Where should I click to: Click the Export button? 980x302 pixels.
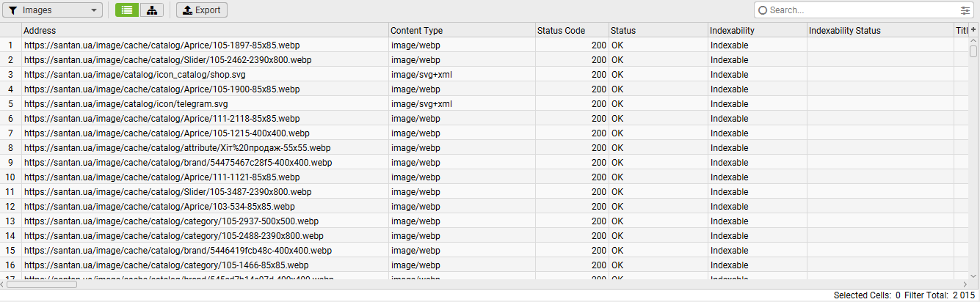202,10
